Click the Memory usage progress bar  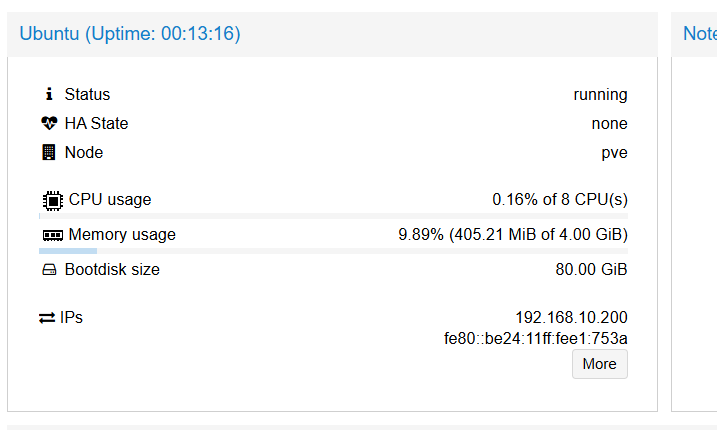333,251
